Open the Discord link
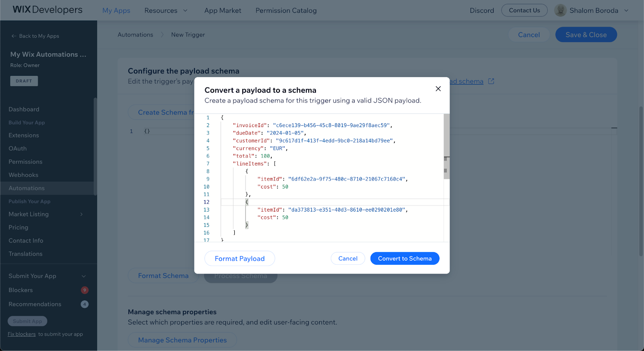The height and width of the screenshot is (351, 644). [x=482, y=10]
